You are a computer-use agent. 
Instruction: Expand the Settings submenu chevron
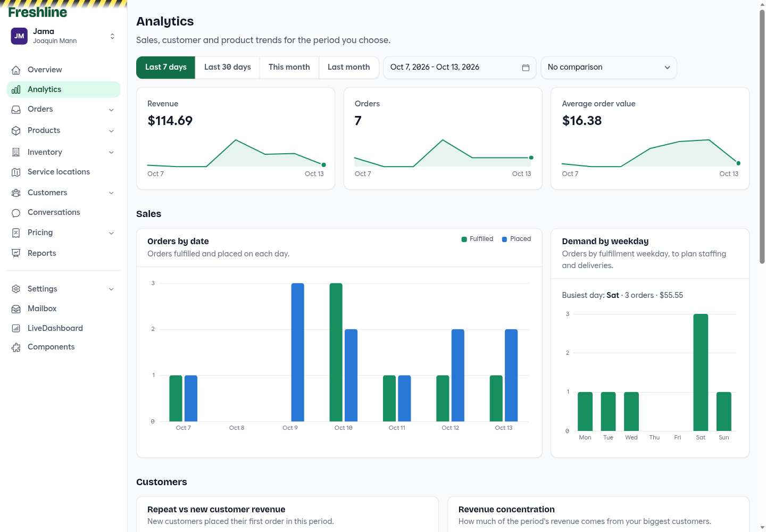click(x=111, y=289)
